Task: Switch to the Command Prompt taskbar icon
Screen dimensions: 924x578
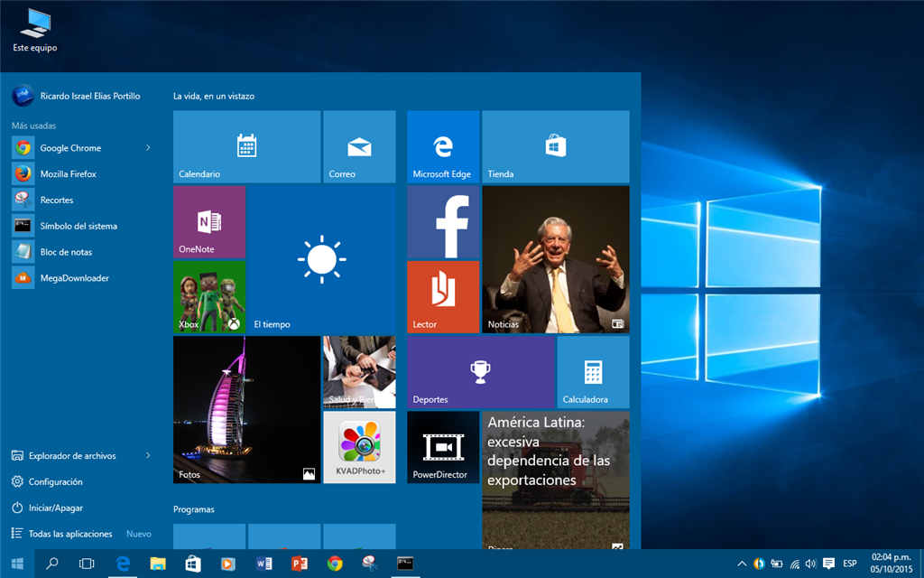Action: pyautogui.click(x=405, y=564)
